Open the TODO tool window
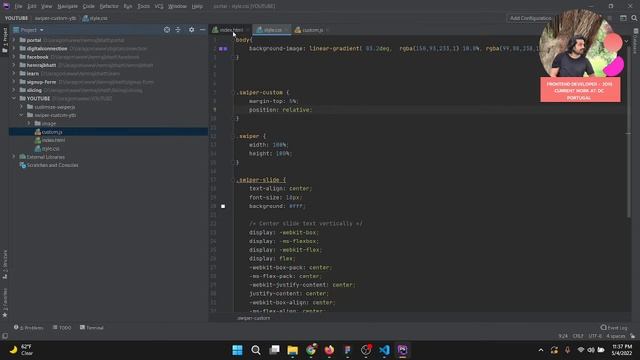The image size is (640, 360). click(62, 327)
